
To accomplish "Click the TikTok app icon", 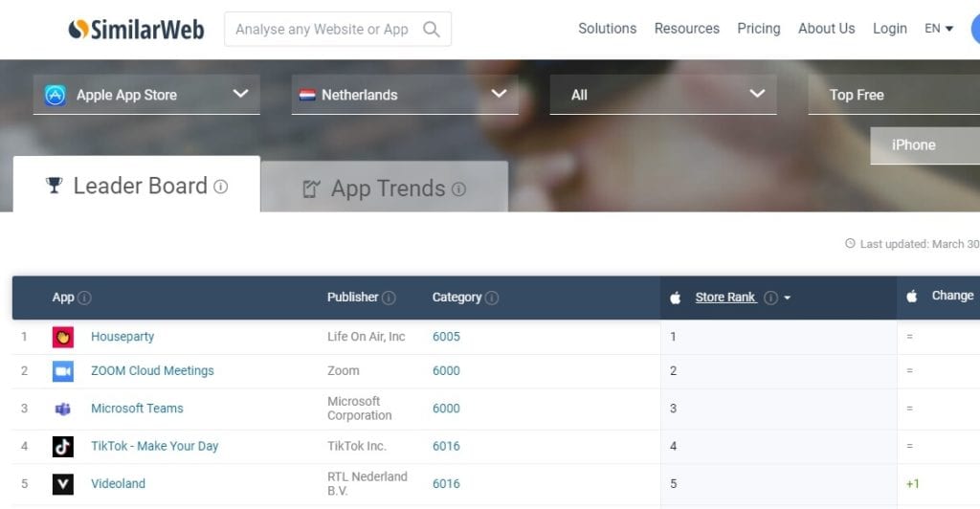I will [63, 447].
